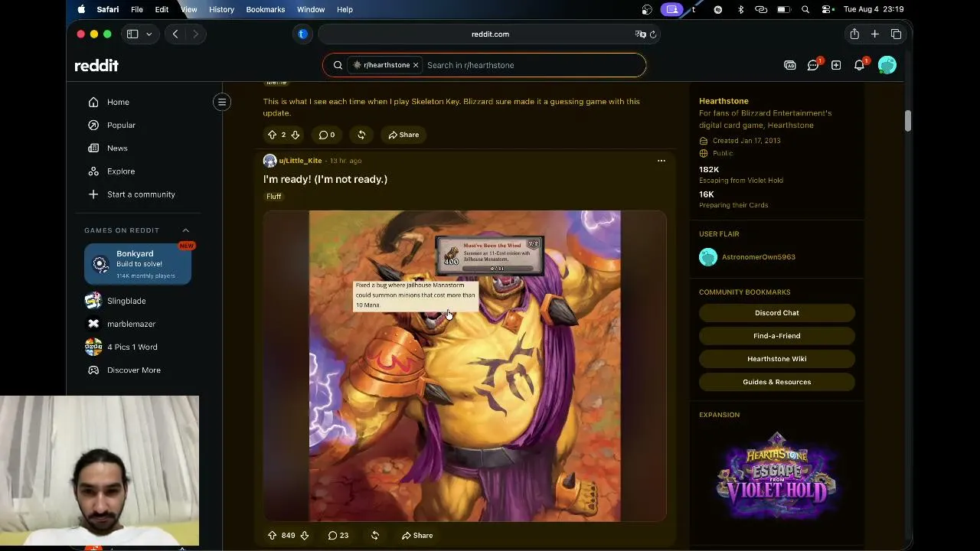Downvote the Skeleton Key post
Screen dimensions: 980x551
(x=296, y=135)
